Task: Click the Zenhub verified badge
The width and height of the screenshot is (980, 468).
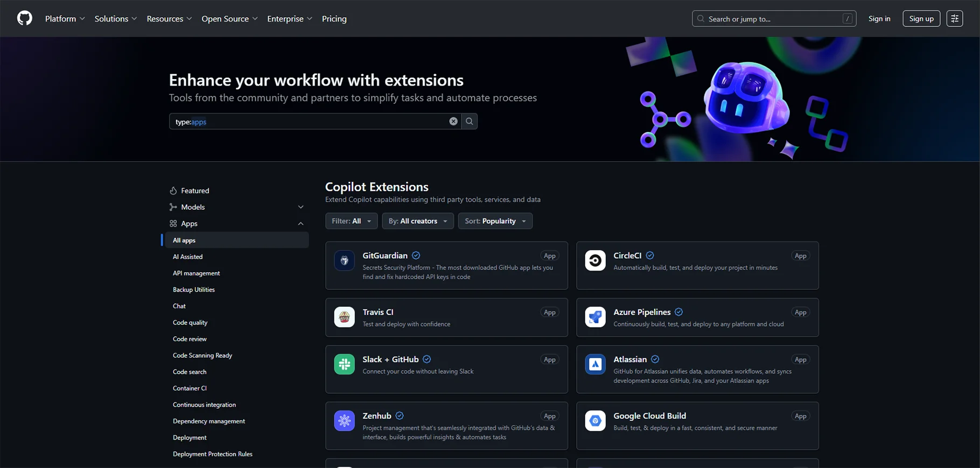Action: pos(400,416)
